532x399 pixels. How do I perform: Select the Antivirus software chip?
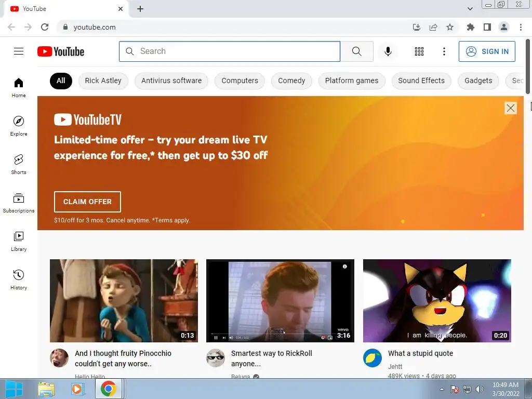(x=171, y=81)
